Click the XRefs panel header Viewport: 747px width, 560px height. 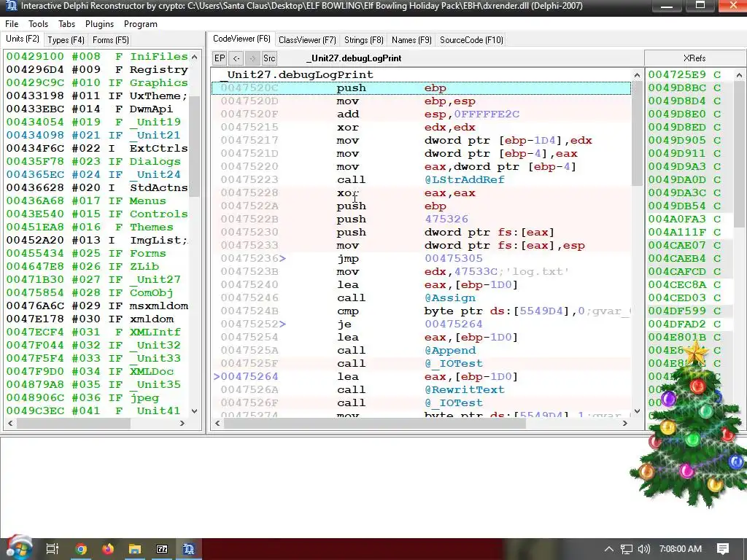(694, 58)
